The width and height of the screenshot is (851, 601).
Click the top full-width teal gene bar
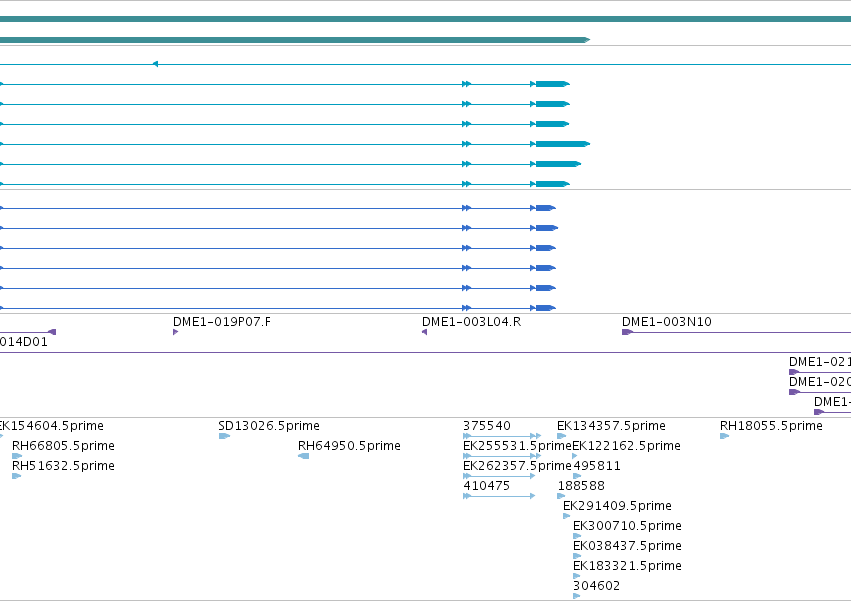point(426,20)
